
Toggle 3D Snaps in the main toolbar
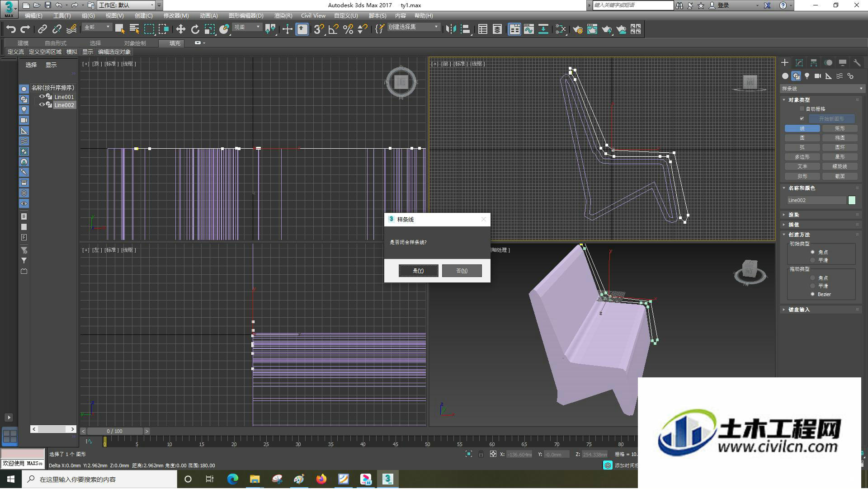pos(319,29)
